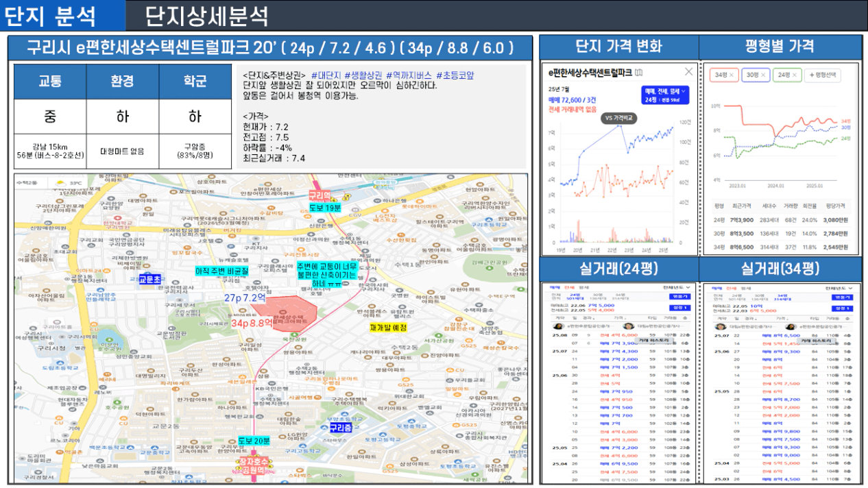Click the 매매 8억 4,500 transaction row

pos(782,479)
